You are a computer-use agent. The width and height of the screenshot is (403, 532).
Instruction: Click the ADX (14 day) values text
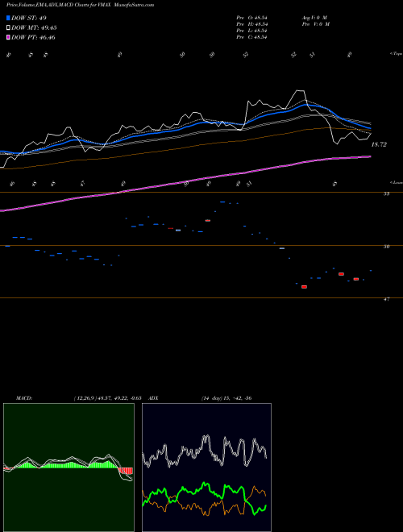click(226, 398)
